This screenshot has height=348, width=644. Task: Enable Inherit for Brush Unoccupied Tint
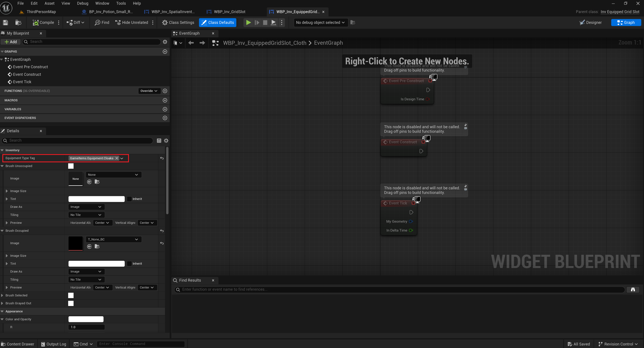coord(129,199)
